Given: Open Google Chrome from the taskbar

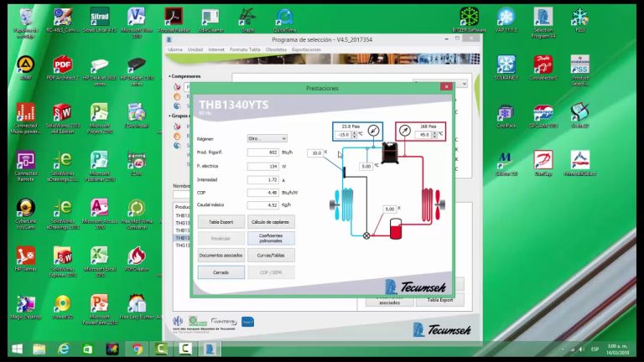Looking at the screenshot, I should click(138, 349).
